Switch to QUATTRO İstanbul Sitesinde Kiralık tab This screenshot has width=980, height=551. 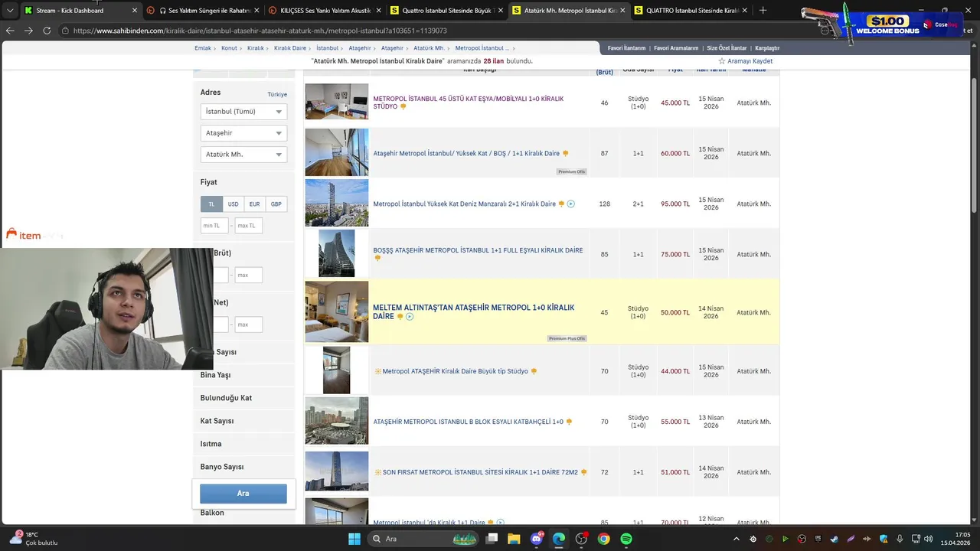(x=692, y=11)
